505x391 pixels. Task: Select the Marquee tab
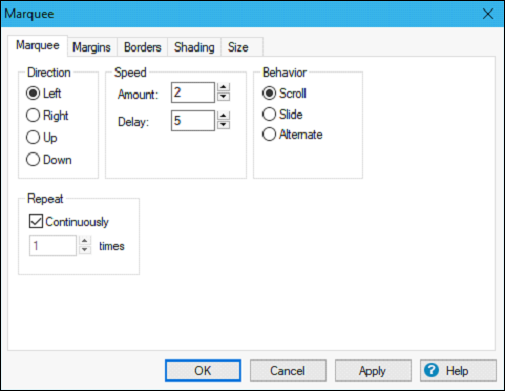pos(38,45)
